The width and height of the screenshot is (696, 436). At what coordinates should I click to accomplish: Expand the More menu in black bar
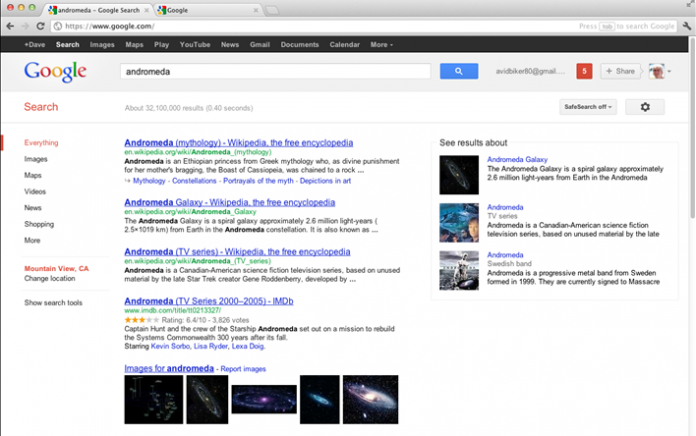tap(381, 45)
